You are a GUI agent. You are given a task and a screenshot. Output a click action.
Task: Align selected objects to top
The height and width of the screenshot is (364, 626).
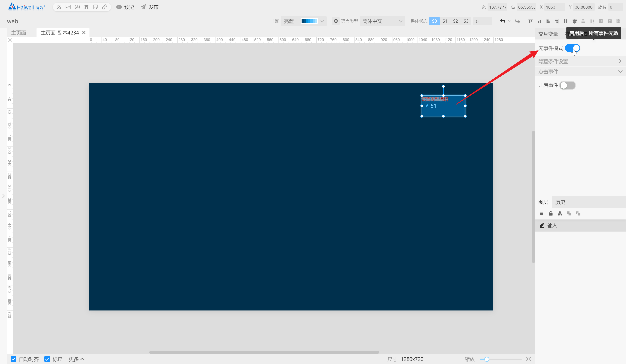pyautogui.click(x=530, y=21)
